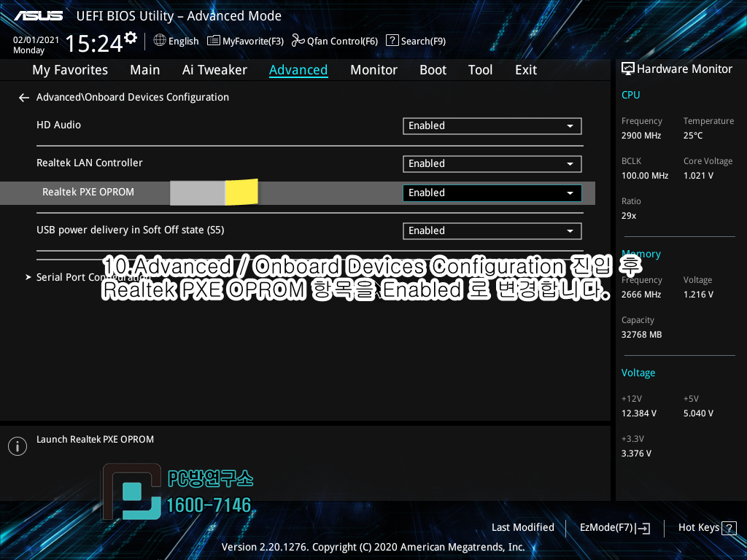Click the 2900 MHz CPU frequency value

pos(640,136)
